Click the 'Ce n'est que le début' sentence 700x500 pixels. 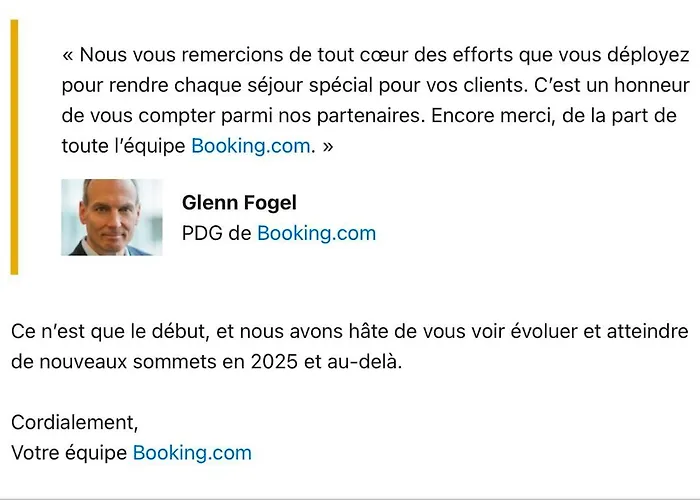[350, 332]
